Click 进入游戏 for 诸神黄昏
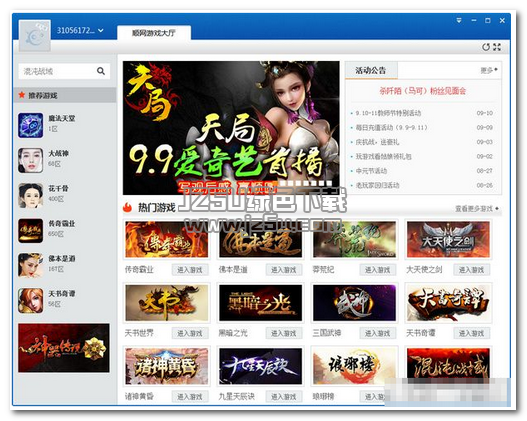This screenshot has width=527, height=421. [x=190, y=397]
